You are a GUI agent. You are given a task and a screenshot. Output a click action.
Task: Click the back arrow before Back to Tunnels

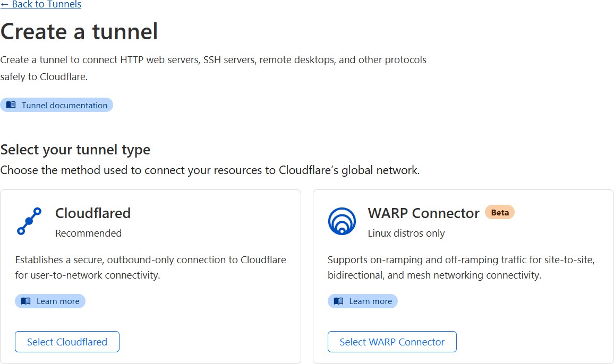click(6, 4)
